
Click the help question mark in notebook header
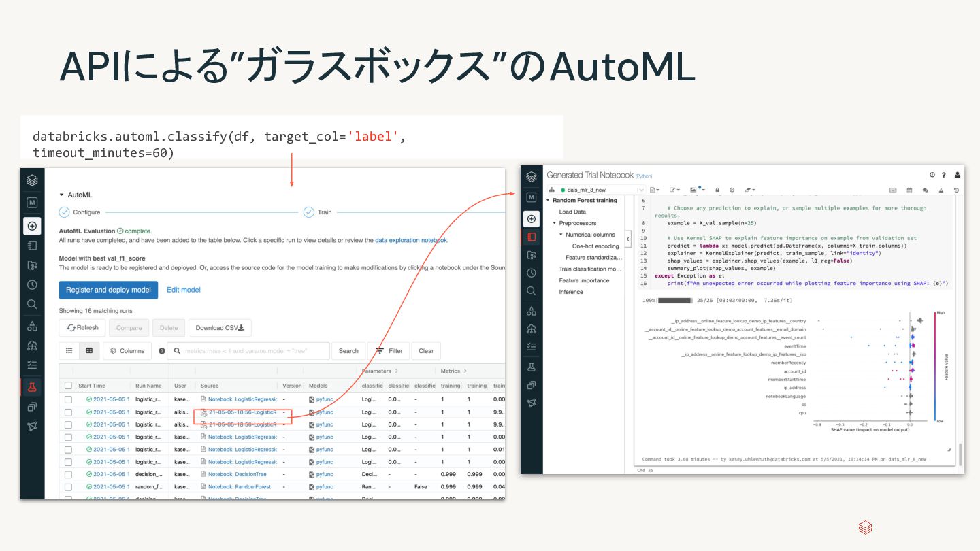pyautogui.click(x=944, y=175)
